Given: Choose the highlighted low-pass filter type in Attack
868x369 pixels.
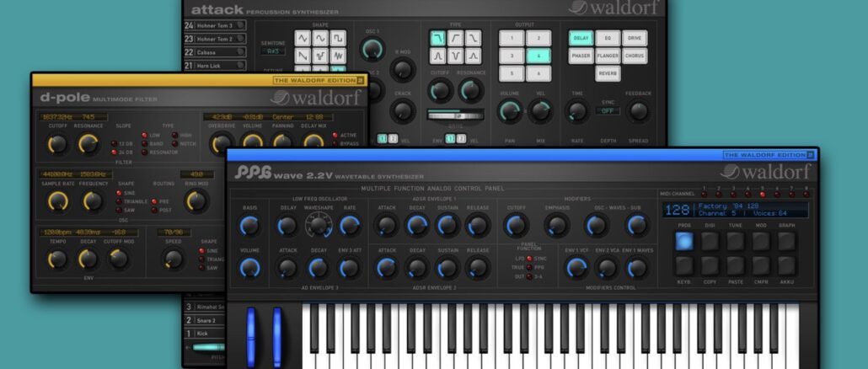Looking at the screenshot, I should point(438,38).
